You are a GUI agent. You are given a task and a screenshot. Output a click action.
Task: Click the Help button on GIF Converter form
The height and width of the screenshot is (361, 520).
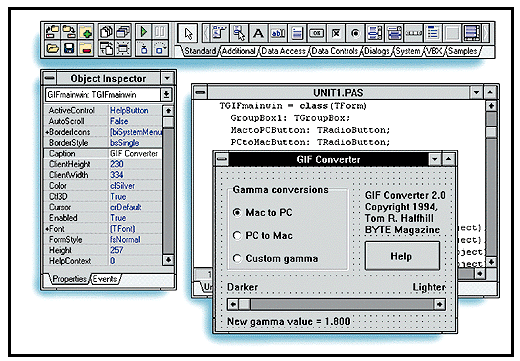click(402, 256)
